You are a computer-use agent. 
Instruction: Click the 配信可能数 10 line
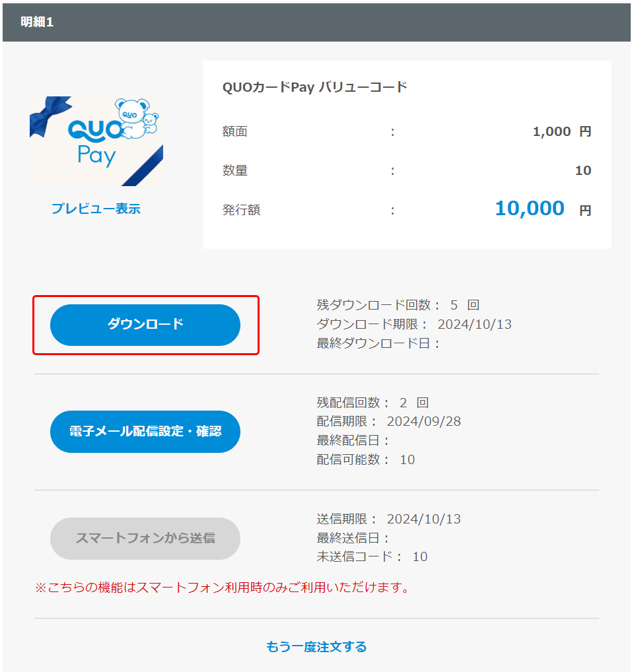[366, 459]
